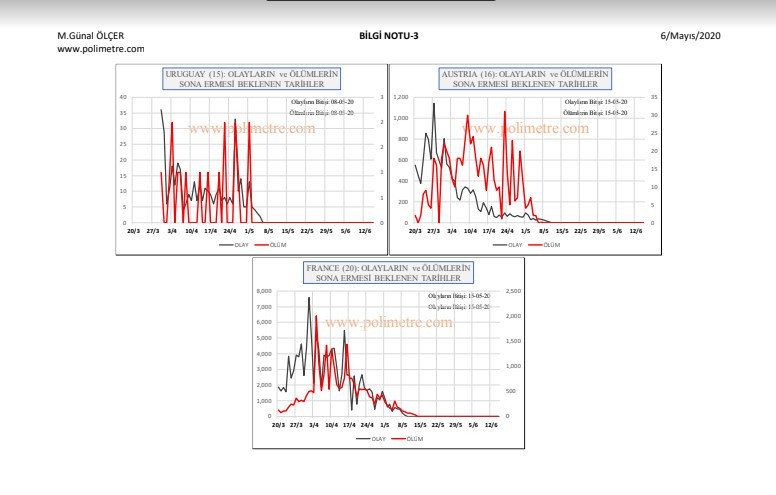Click the OLAY legend entry in Uruguay chart

pos(234,243)
